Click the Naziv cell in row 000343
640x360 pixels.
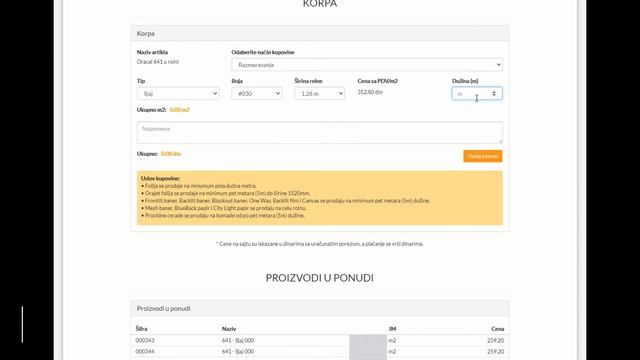pos(238,340)
